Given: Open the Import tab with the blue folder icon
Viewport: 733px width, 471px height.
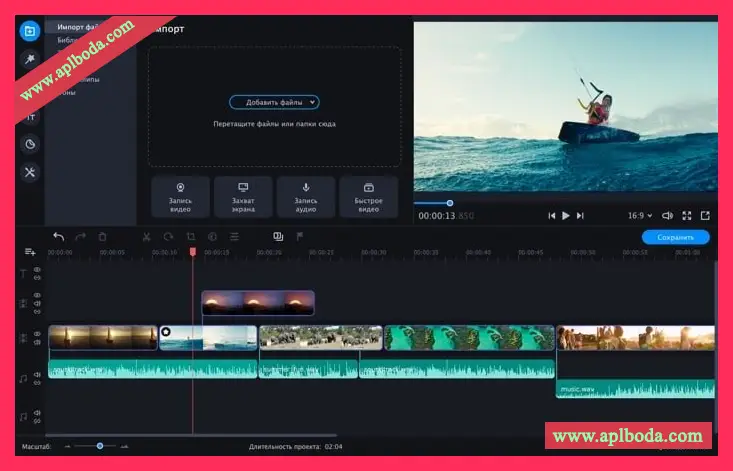Looking at the screenshot, I should 29,31.
